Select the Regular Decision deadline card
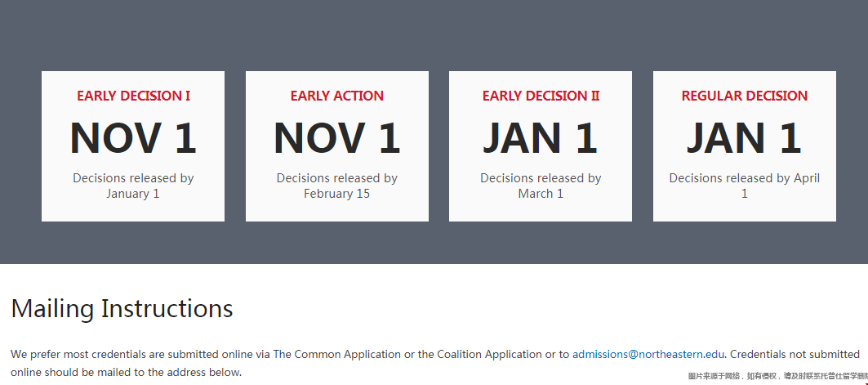Image resolution: width=868 pixels, height=385 pixels. click(745, 146)
